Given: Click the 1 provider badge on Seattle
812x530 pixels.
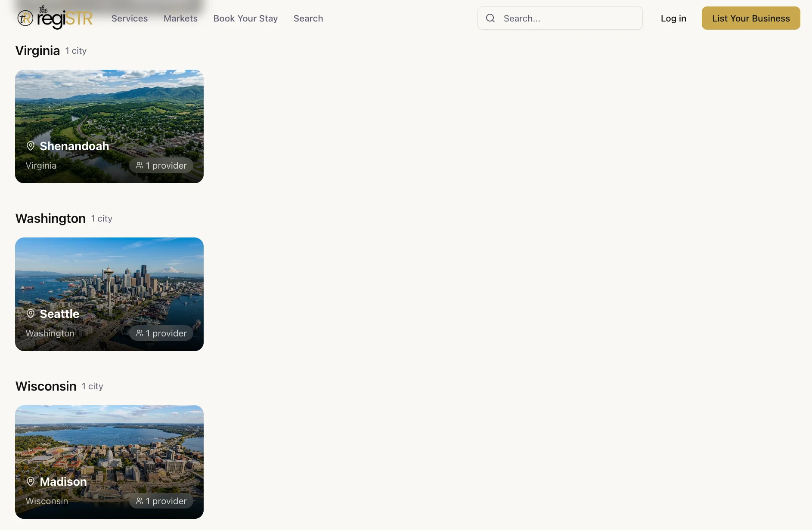Looking at the screenshot, I should point(161,333).
